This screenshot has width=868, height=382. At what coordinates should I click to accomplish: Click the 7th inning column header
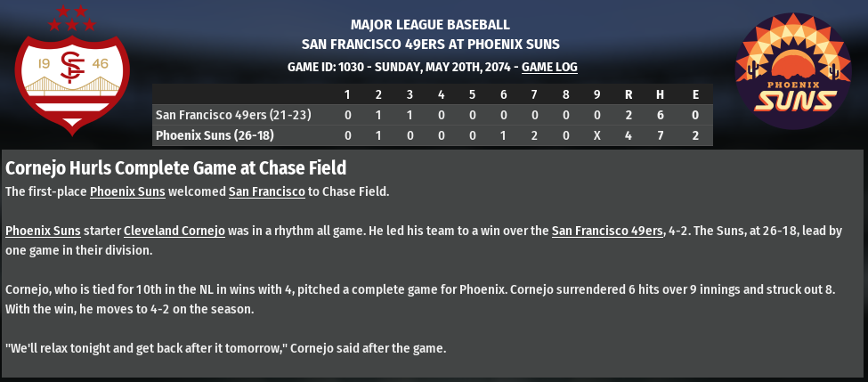point(535,94)
